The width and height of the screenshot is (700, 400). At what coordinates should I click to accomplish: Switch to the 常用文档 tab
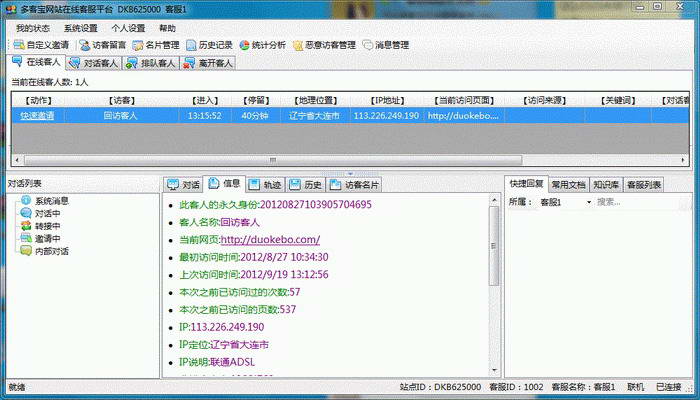pyautogui.click(x=568, y=184)
